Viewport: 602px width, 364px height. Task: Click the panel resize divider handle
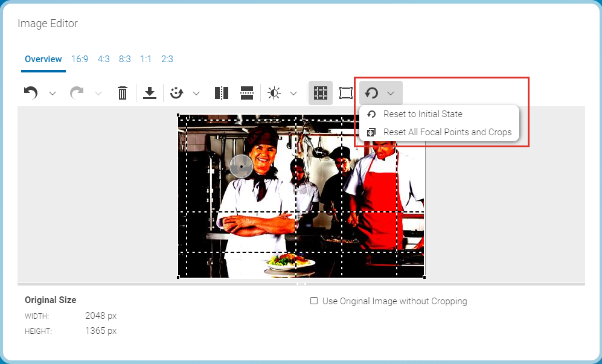[x=301, y=283]
